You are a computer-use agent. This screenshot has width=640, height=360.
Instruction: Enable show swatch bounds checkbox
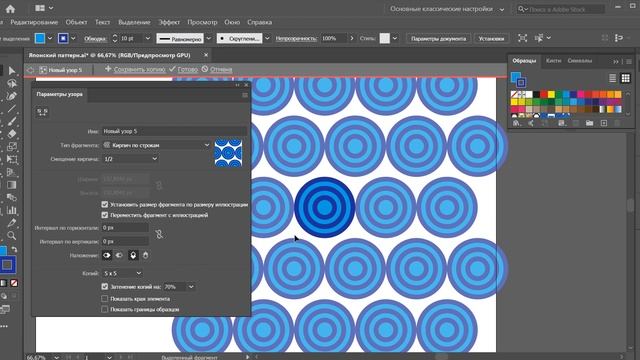104,309
